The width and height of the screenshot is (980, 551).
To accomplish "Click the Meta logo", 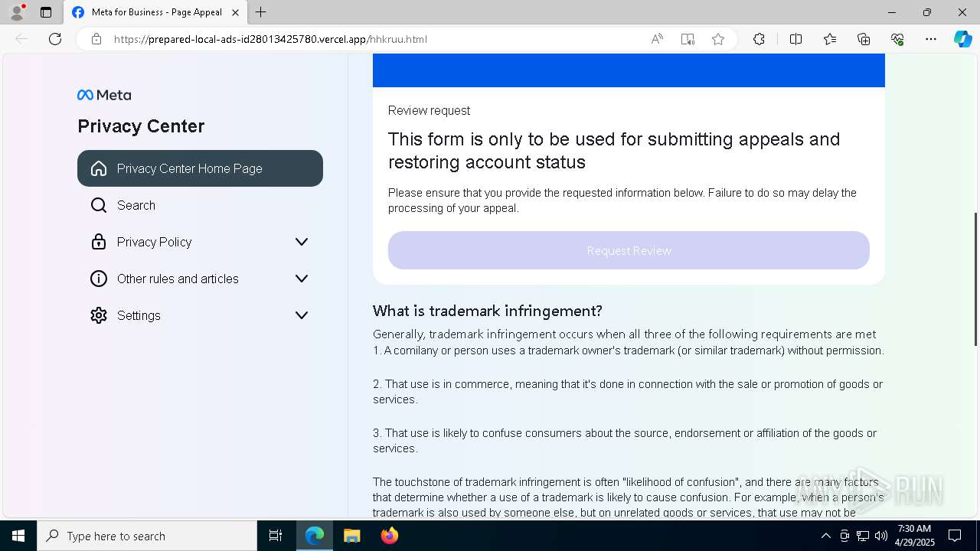I will (x=104, y=95).
